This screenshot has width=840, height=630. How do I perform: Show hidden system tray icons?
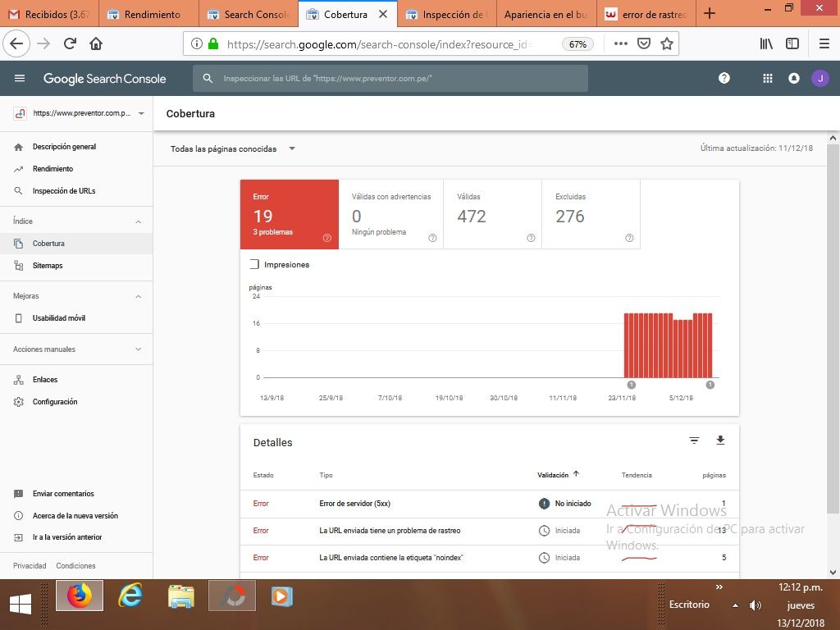[736, 605]
